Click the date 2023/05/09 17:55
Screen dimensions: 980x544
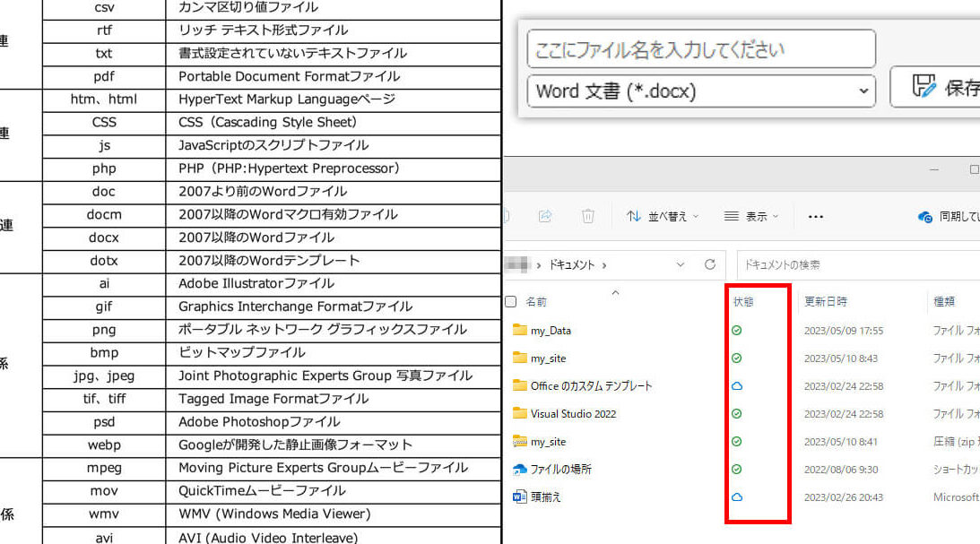pyautogui.click(x=843, y=331)
